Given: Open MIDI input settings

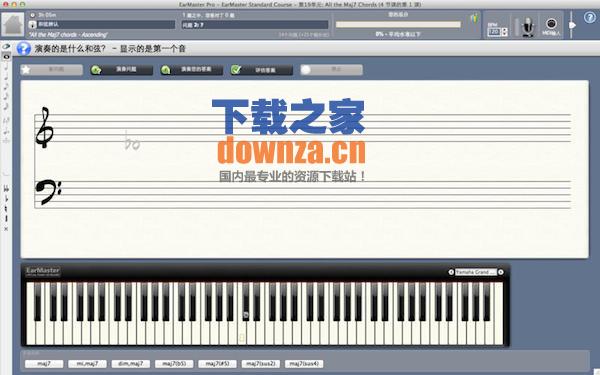Looking at the screenshot, I should [551, 26].
